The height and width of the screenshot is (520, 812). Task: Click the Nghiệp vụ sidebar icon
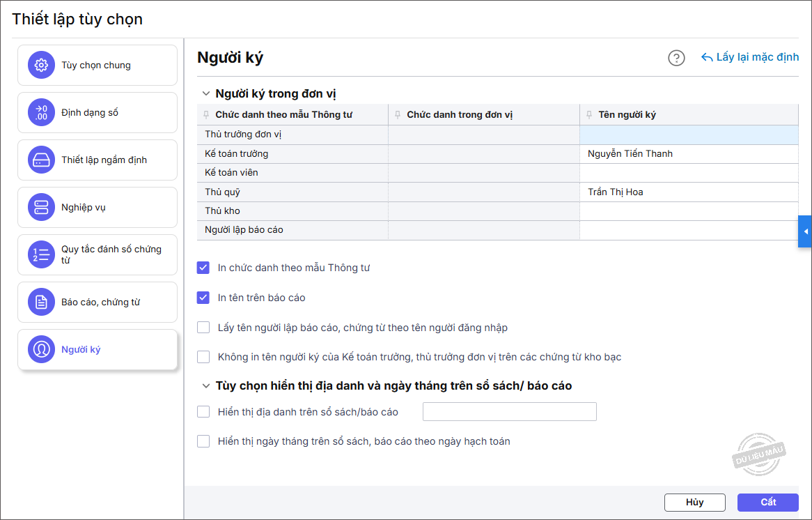coord(41,208)
